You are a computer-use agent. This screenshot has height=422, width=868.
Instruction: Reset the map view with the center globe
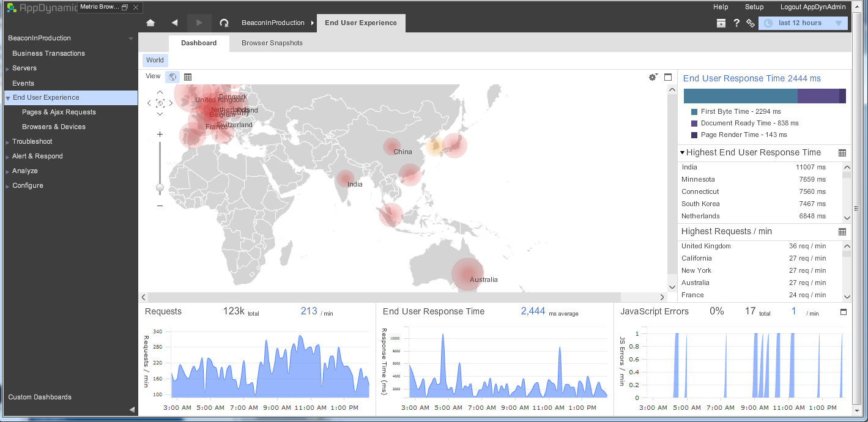[160, 103]
